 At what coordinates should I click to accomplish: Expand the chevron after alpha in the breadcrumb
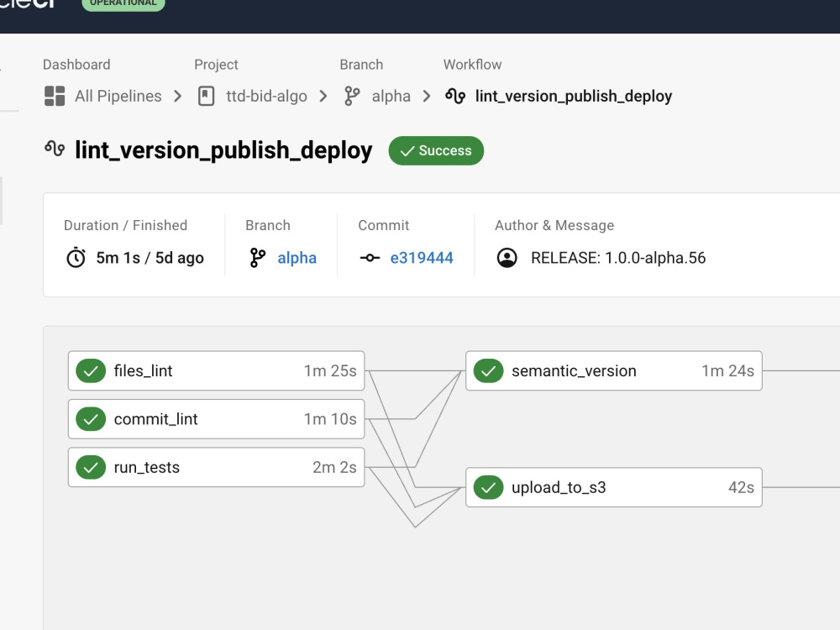point(426,96)
